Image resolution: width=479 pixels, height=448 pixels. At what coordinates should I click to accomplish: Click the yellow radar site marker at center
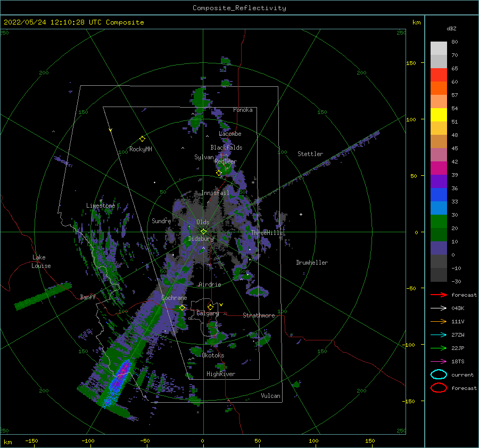[x=203, y=232]
